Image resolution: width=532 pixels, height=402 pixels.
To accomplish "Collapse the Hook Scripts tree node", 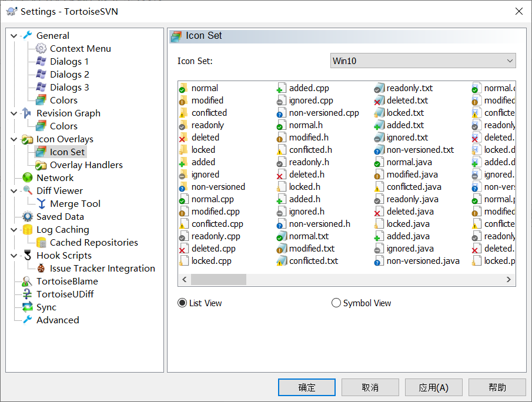I will (x=14, y=256).
